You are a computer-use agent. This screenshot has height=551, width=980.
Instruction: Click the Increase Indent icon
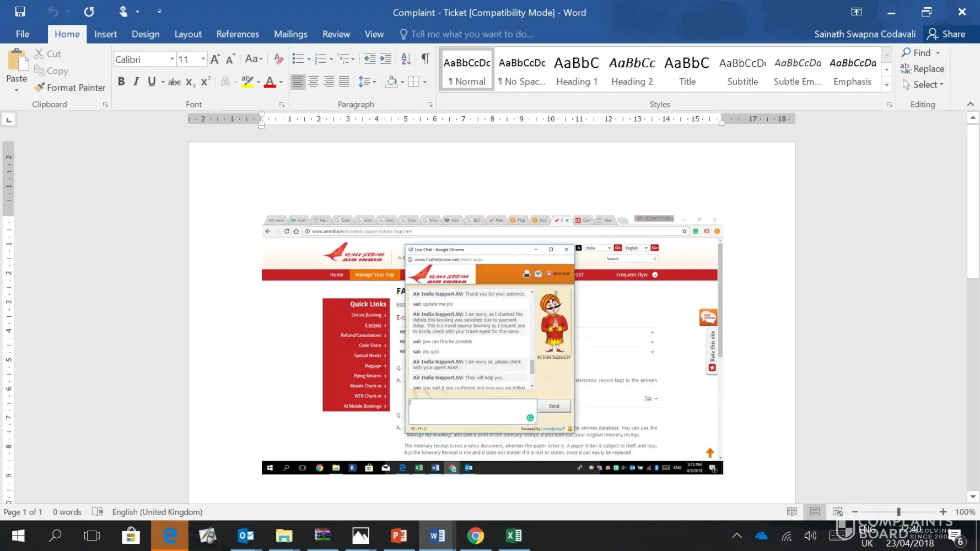pyautogui.click(x=386, y=59)
